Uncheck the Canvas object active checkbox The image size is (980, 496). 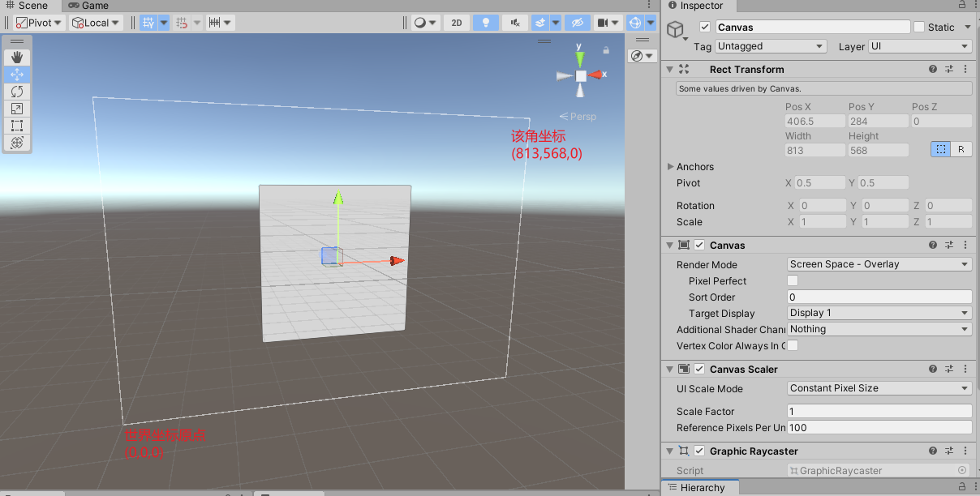tap(704, 27)
